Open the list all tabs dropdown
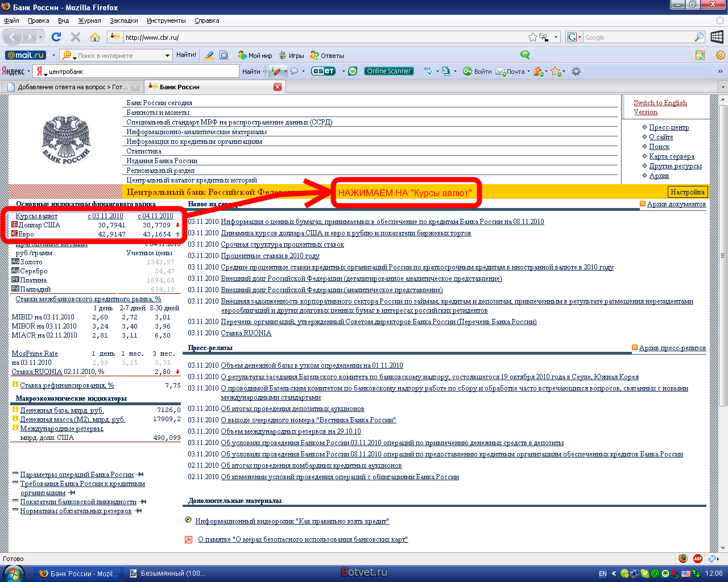This screenshot has width=728, height=582. [x=722, y=87]
